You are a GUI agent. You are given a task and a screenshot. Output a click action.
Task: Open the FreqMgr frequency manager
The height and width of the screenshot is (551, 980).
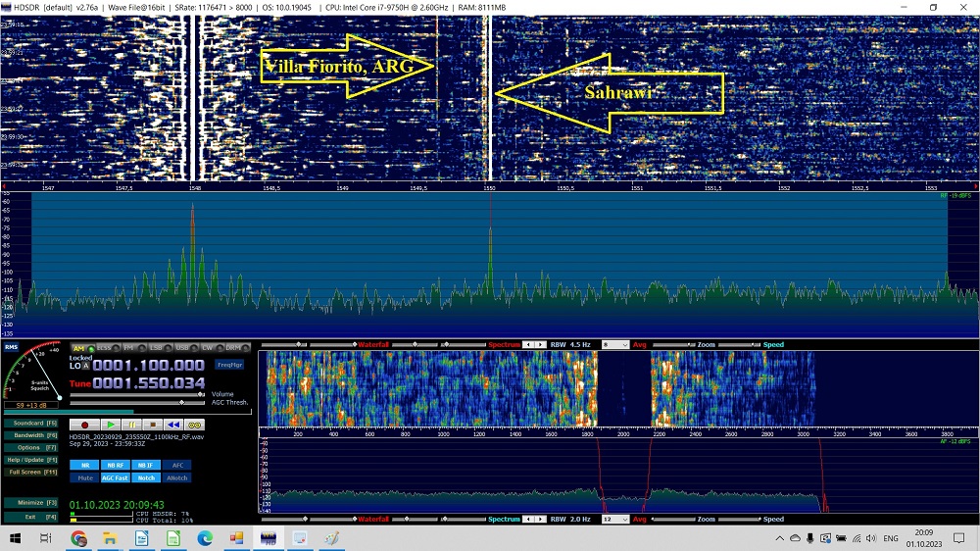[x=229, y=364]
